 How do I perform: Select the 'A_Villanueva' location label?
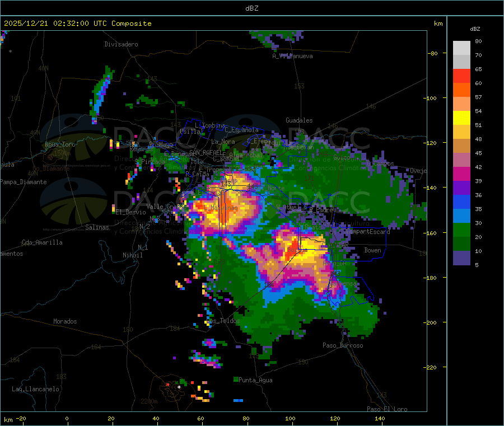[x=292, y=56]
